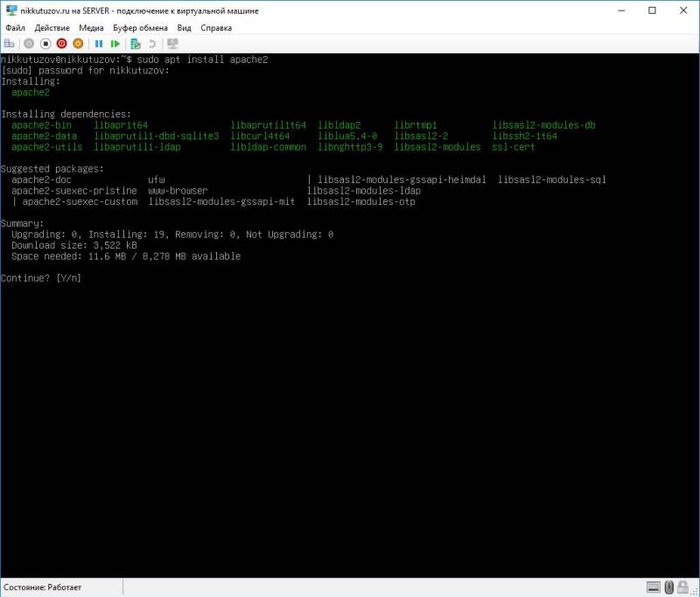
Task: Resume the virtual machine with the green play icon
Action: (116, 42)
